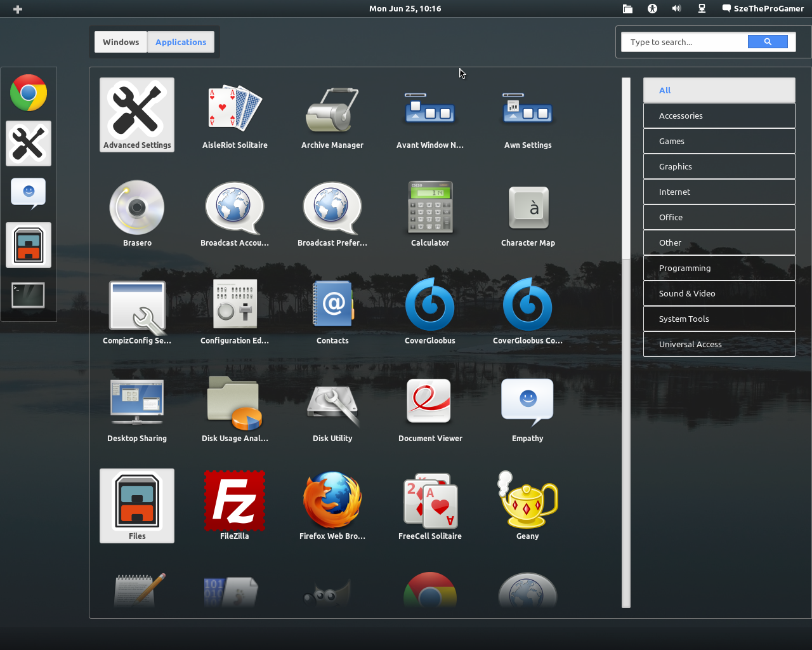Click the plus icon in top-left corner

pos(18,9)
